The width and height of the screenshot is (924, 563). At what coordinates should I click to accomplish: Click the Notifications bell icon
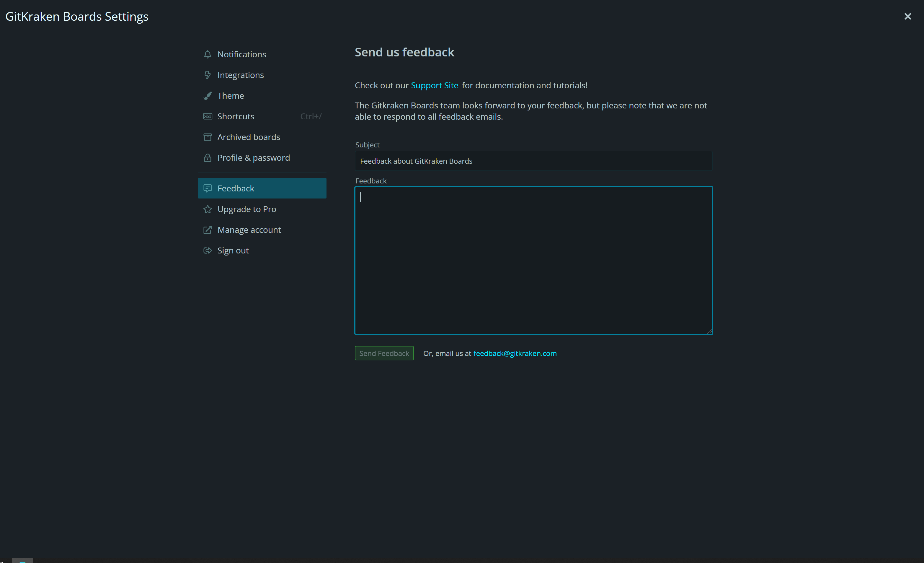(207, 54)
